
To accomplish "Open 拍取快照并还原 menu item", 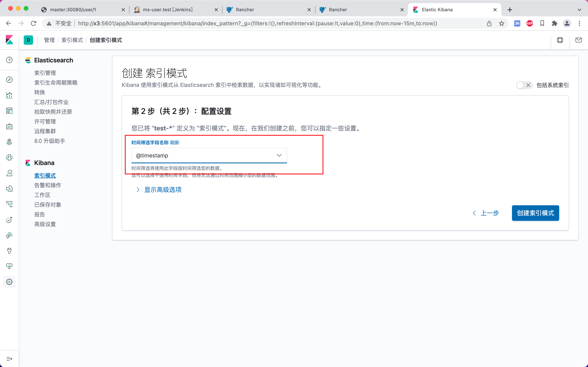I will pyautogui.click(x=53, y=112).
